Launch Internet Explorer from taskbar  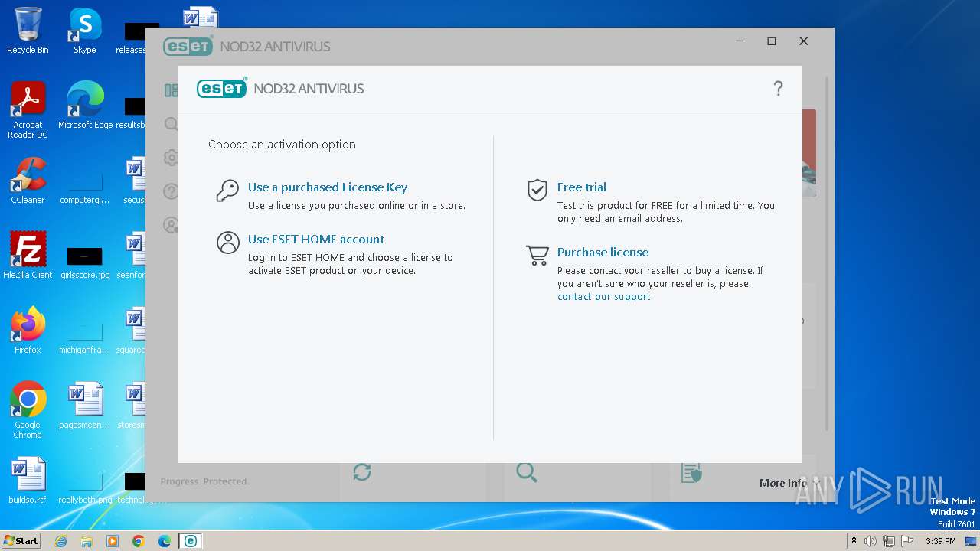coord(60,541)
